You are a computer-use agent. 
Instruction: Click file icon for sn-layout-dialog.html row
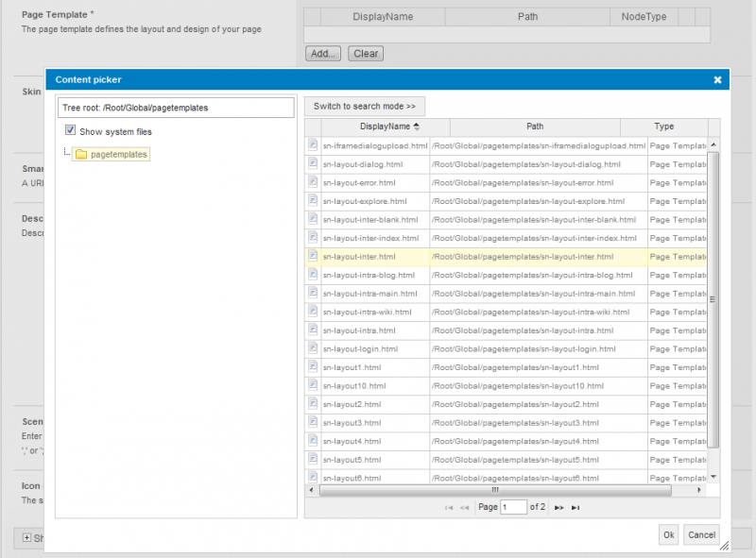pos(313,163)
